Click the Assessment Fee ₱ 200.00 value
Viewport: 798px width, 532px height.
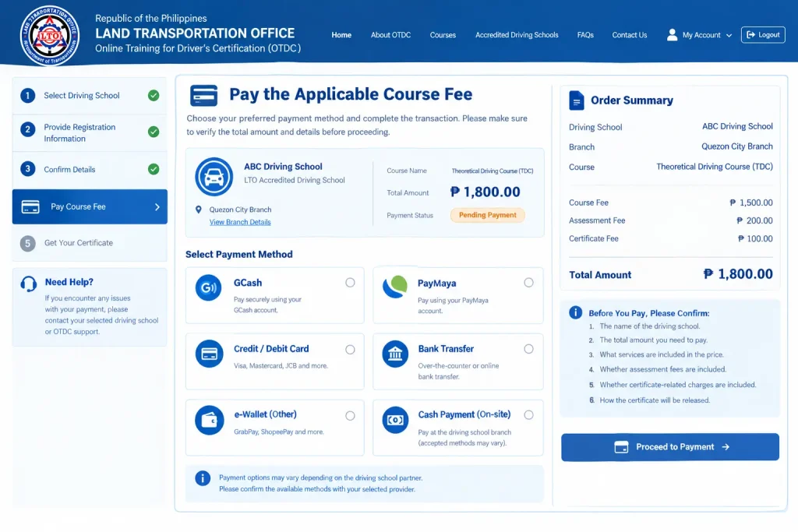click(754, 220)
